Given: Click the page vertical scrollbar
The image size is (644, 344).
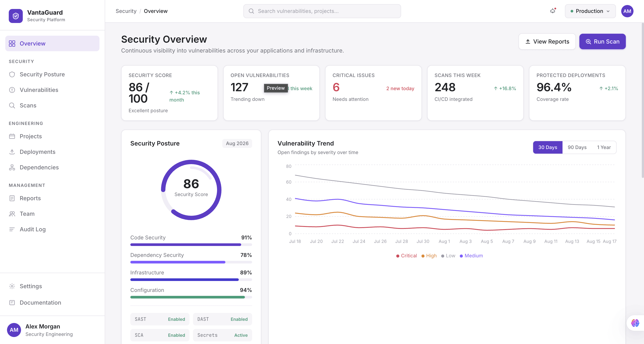Looking at the screenshot, I should click(x=642, y=100).
